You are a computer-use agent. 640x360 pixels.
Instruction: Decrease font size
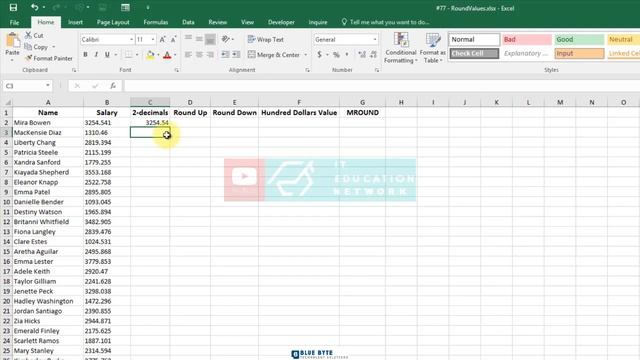(173, 40)
